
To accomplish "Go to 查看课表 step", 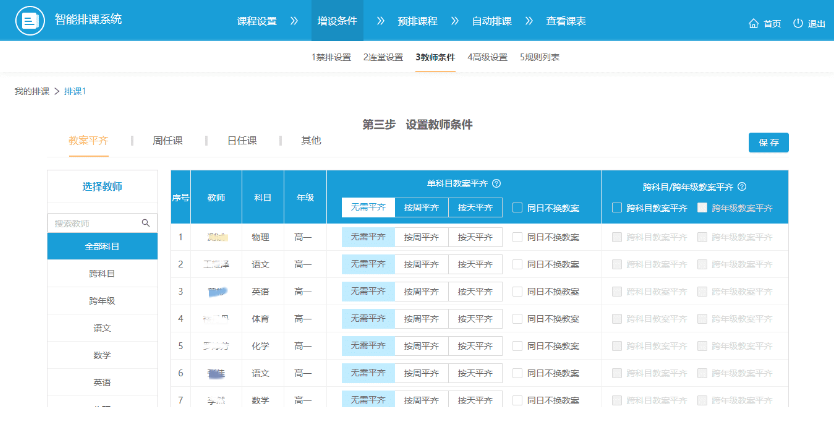I will 566,21.
